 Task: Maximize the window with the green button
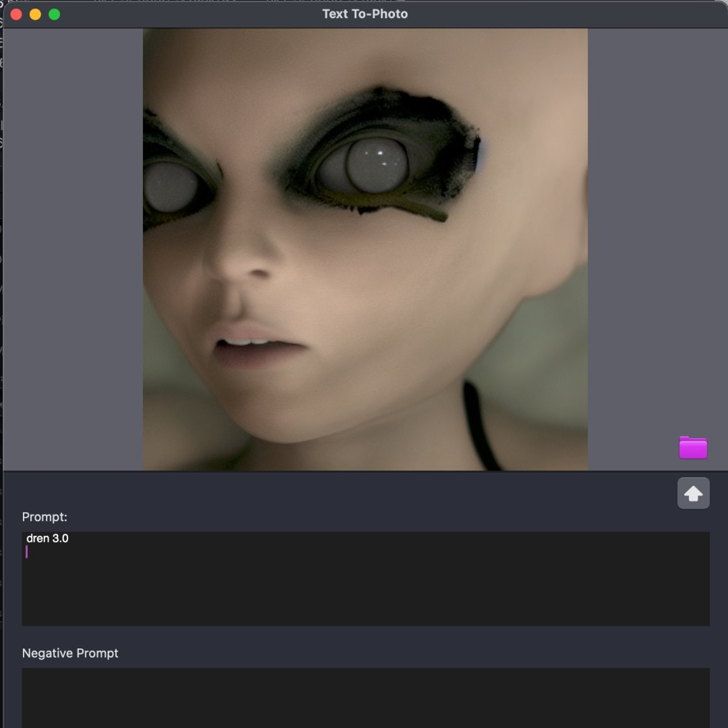click(54, 14)
